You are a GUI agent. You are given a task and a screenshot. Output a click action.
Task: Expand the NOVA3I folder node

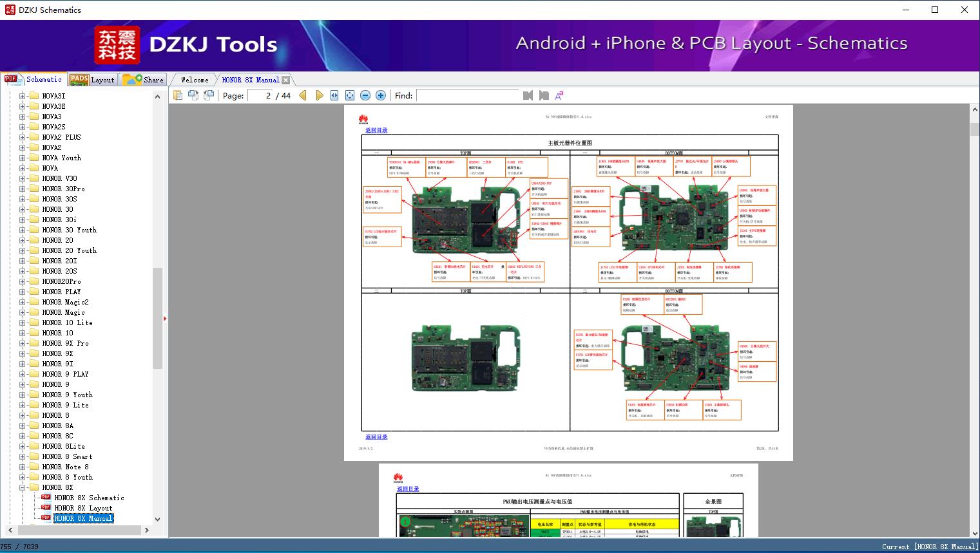[x=23, y=96]
